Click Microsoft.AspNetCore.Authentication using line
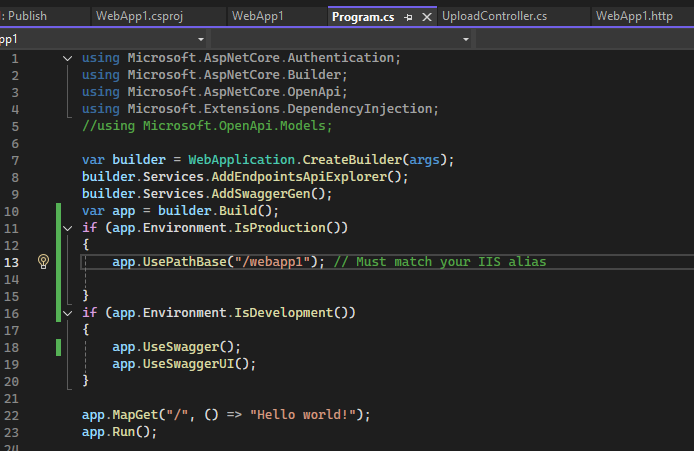This screenshot has height=451, width=694. [x=241, y=58]
